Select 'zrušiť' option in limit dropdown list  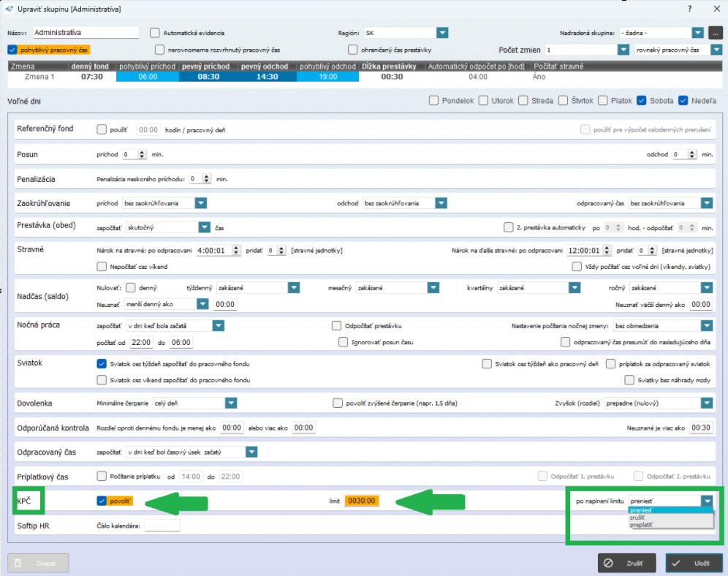click(637, 517)
